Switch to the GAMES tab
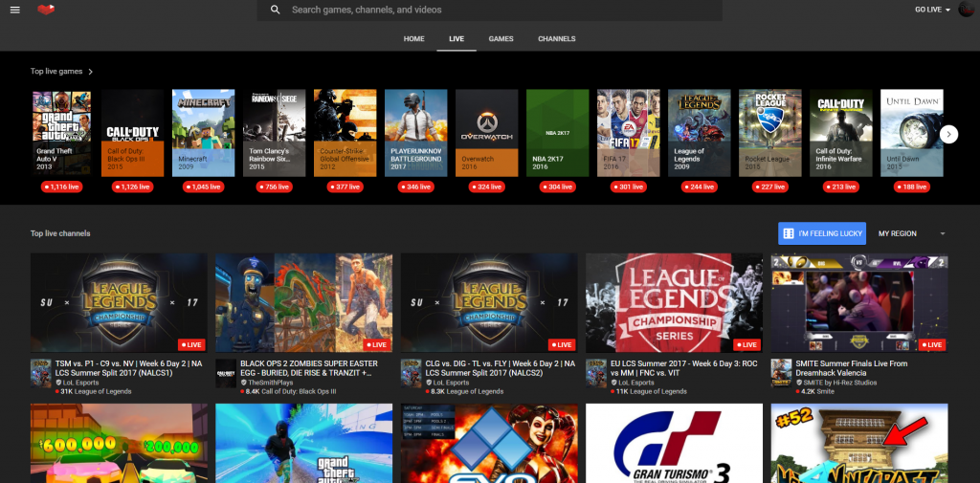 click(x=501, y=39)
